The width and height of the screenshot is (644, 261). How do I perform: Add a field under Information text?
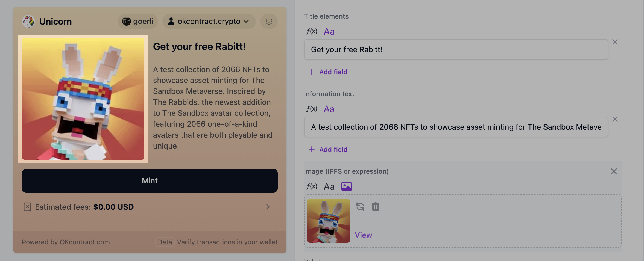[327, 149]
